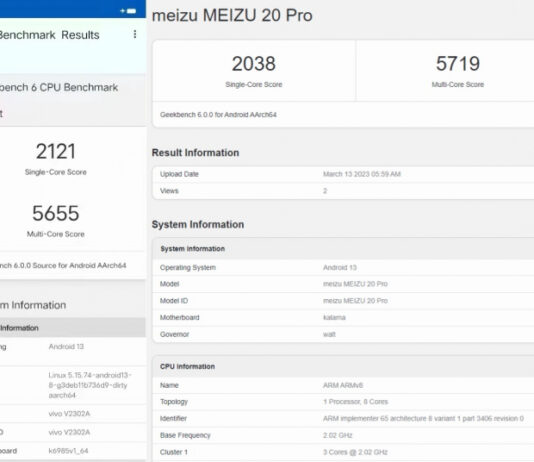534x462 pixels.
Task: Click the Model ID value 'meizu MEIZU 20 Pro'
Action: tap(355, 301)
